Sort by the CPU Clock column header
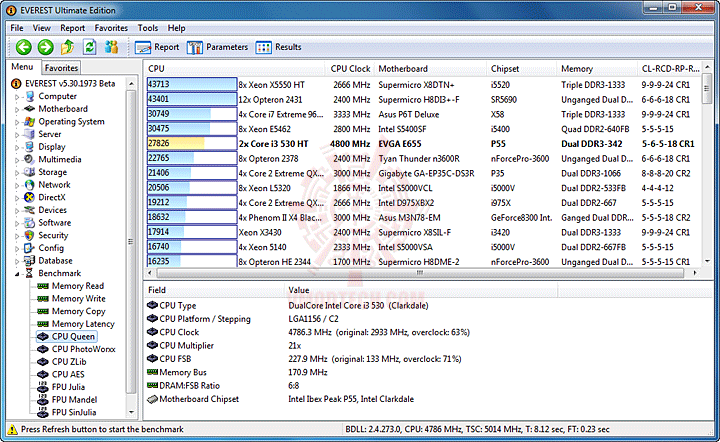 350,68
